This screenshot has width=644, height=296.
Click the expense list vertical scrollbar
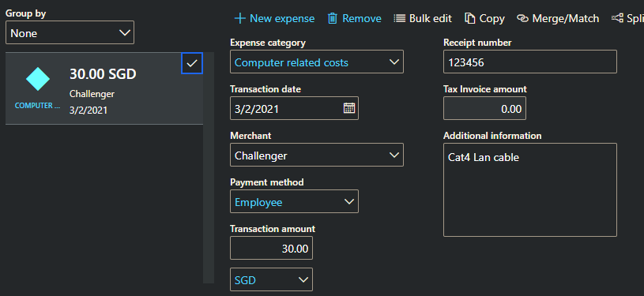(x=209, y=167)
